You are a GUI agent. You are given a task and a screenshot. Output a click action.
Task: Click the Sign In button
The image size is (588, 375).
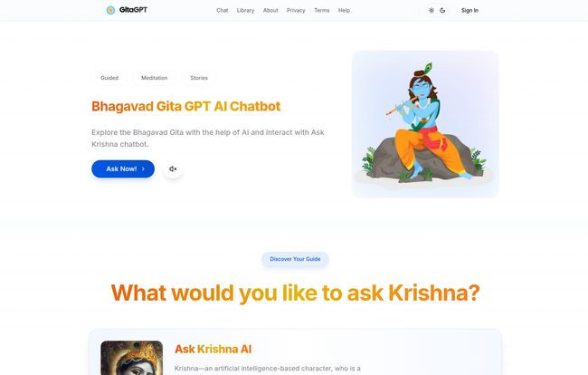pos(469,11)
